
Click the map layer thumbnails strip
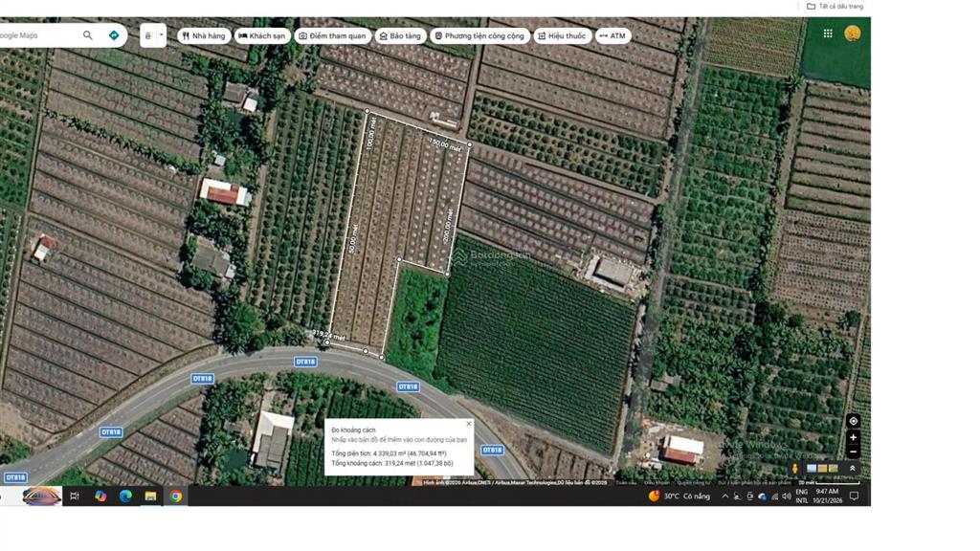coord(822,469)
